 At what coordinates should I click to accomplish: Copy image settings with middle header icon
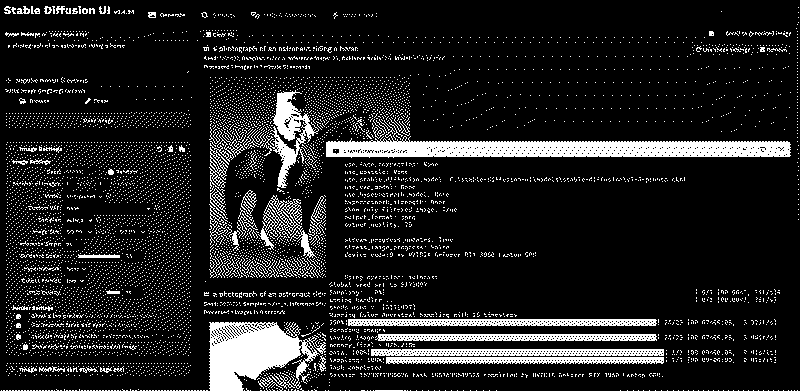coord(170,149)
